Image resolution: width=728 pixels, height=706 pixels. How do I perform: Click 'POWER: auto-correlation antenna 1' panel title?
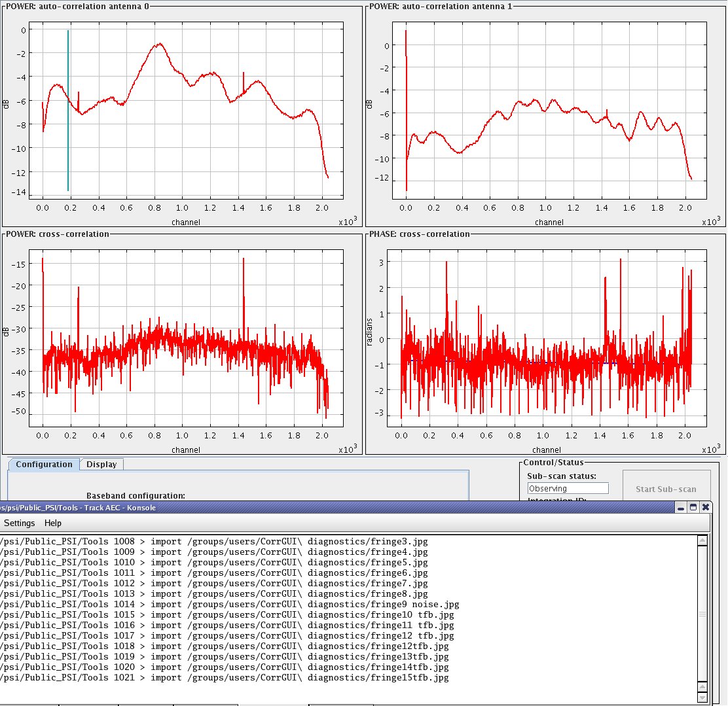coord(441,7)
